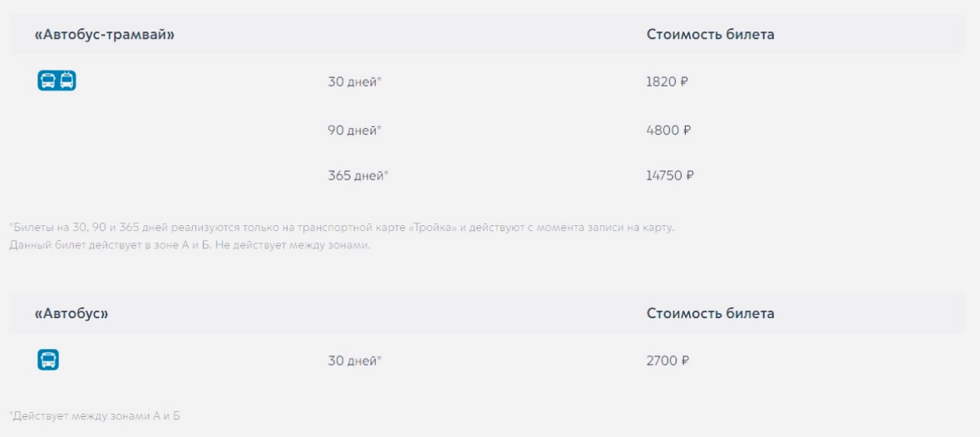Click the footnote «Действует между зонами А и Б»
This screenshot has height=437, width=980.
click(x=95, y=415)
